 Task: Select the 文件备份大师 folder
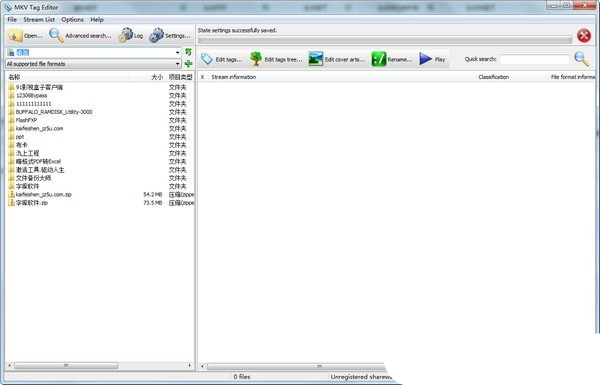point(33,178)
